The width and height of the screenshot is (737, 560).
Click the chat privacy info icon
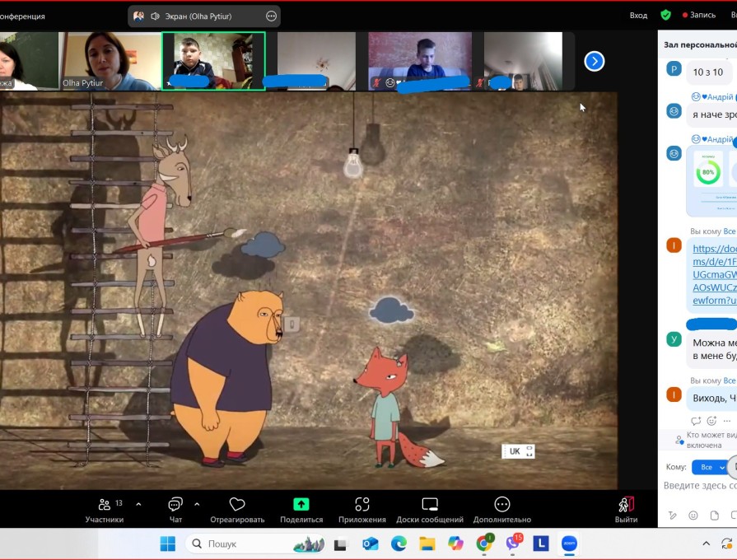[679, 440]
